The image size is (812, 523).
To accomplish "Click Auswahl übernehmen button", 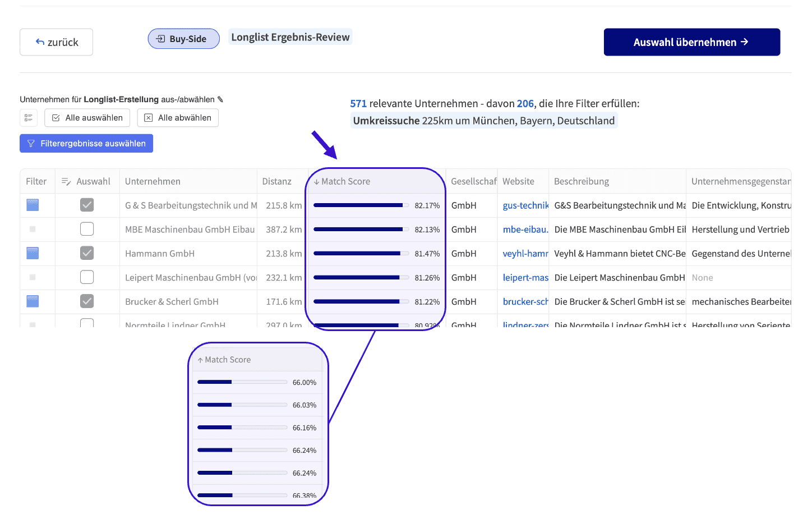I will 691,42.
